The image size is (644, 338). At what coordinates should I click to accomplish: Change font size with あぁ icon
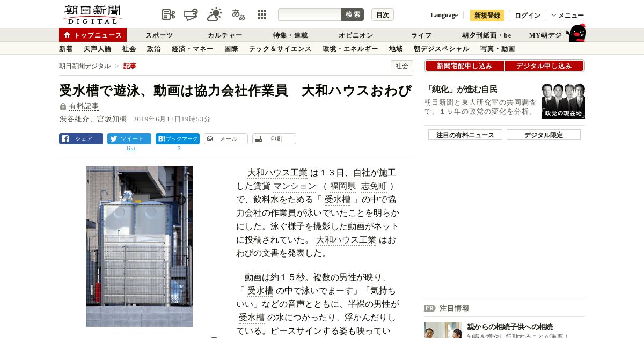click(x=238, y=14)
